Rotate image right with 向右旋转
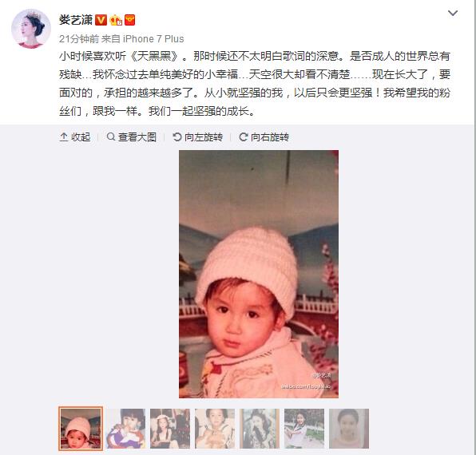This screenshot has width=476, height=455. point(264,137)
